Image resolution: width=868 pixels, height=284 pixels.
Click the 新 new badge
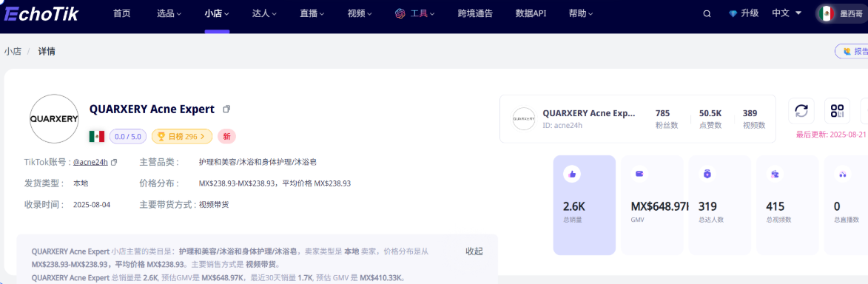click(x=226, y=136)
